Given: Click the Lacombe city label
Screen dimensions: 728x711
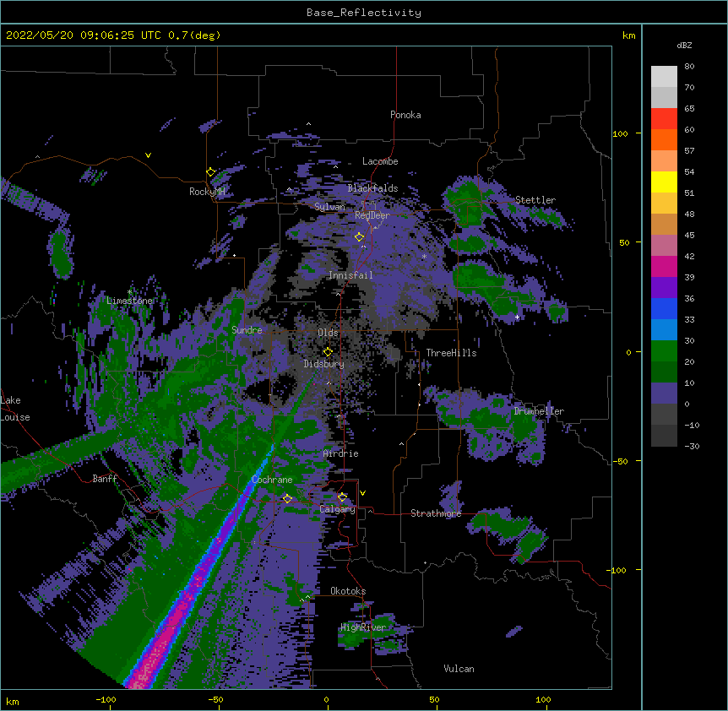Looking at the screenshot, I should pos(380,161).
